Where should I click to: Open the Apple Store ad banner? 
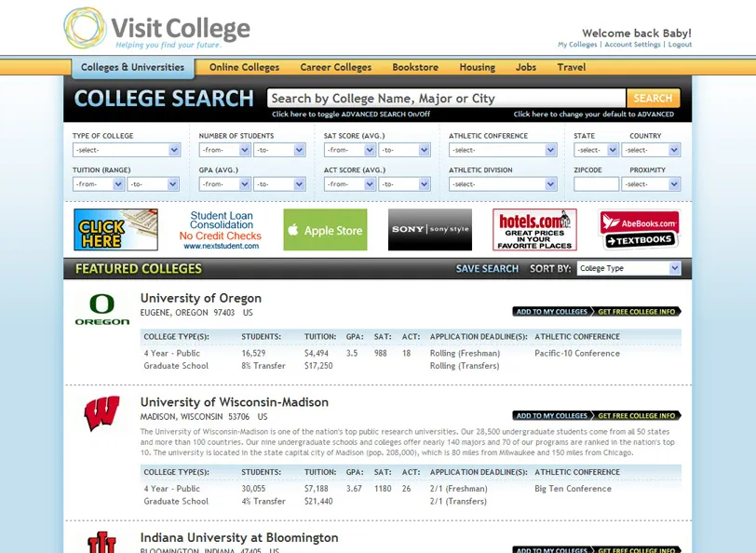[x=325, y=230]
